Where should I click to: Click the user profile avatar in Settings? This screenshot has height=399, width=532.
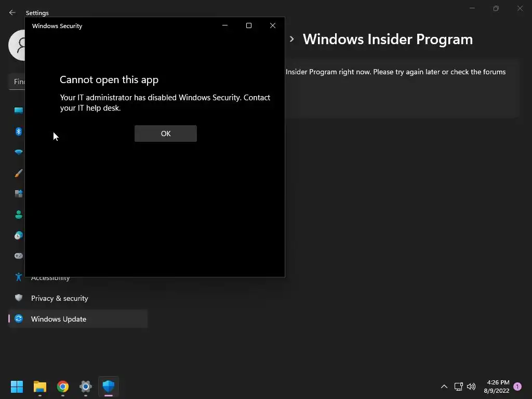pyautogui.click(x=17, y=45)
